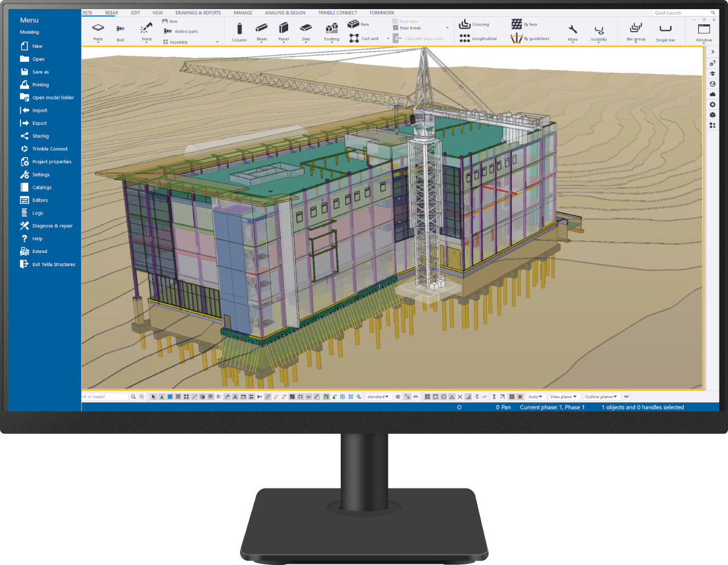The width and height of the screenshot is (728, 565).
Task: Select the Column creation tool
Action: point(239,32)
